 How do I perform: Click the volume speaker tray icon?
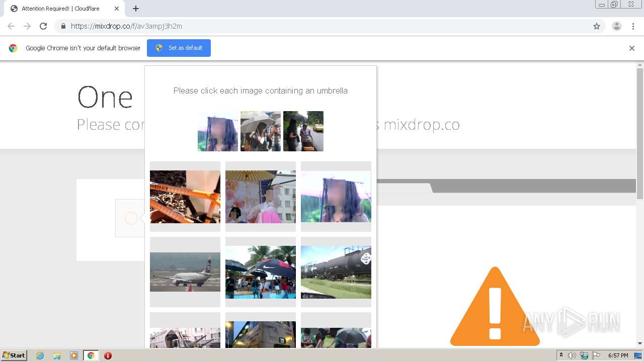572,355
